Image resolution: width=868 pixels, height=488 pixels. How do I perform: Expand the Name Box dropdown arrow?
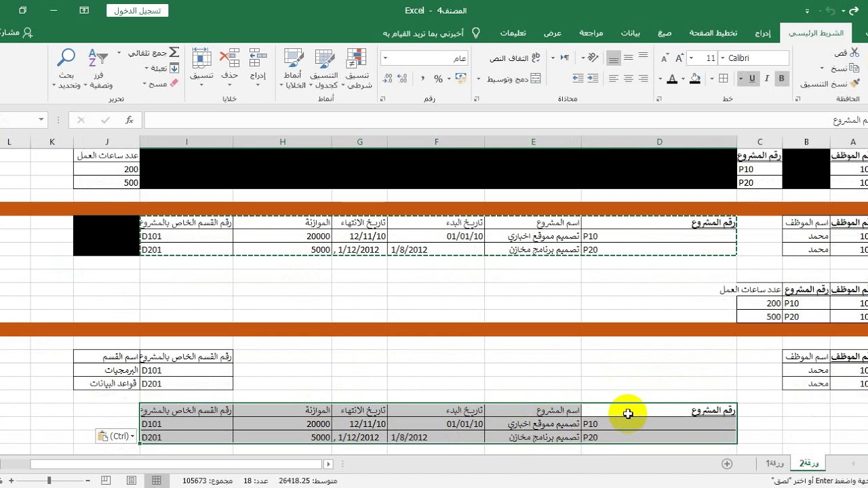coord(41,120)
